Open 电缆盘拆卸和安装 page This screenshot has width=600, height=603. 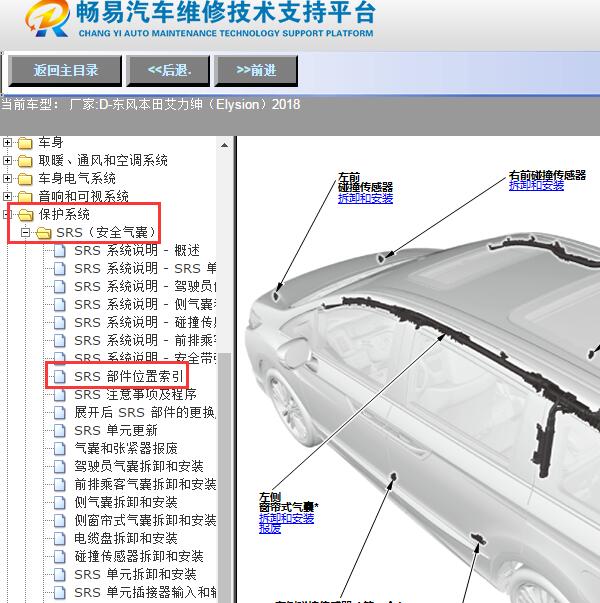(x=126, y=538)
